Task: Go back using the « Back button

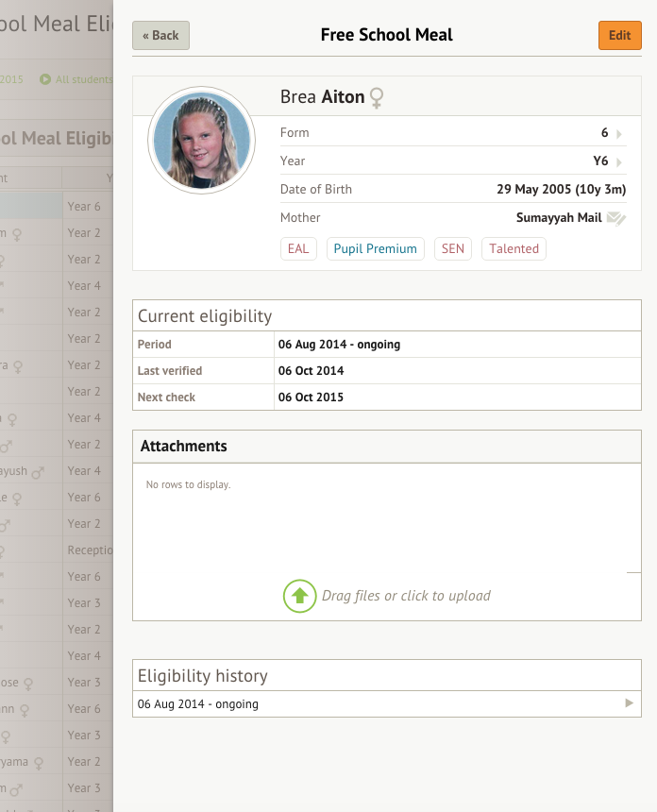Action: click(161, 35)
